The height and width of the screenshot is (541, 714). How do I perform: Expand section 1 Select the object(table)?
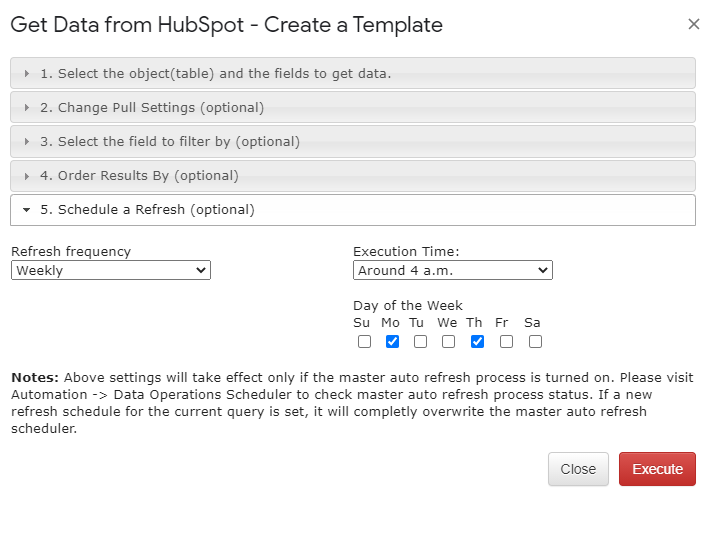click(x=353, y=73)
